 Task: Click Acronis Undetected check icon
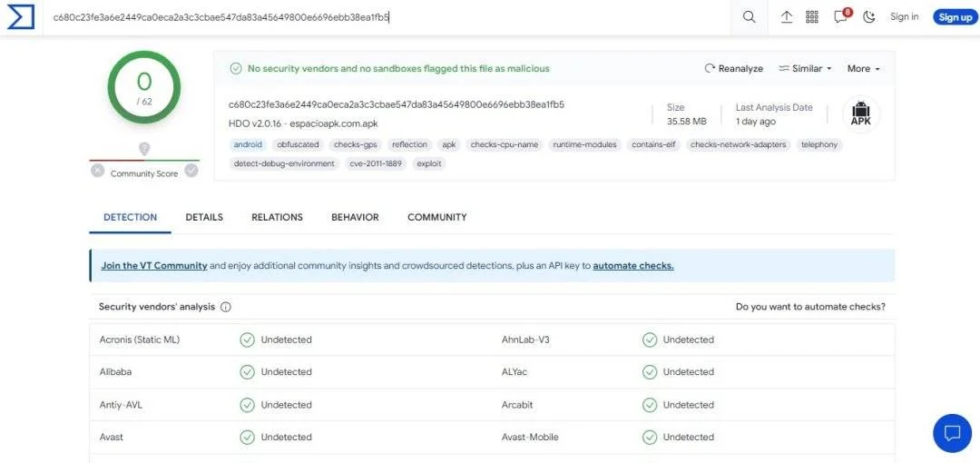[247, 340]
